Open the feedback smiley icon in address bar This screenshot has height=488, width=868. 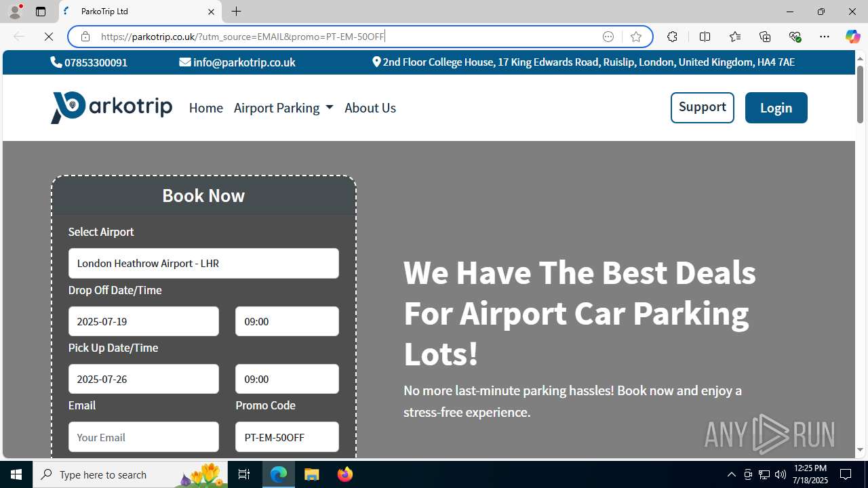(608, 37)
